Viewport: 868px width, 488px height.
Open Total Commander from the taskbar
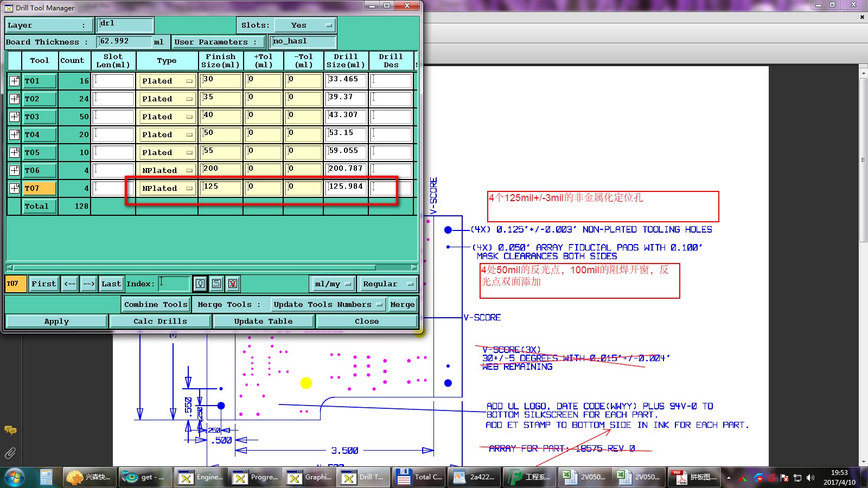pyautogui.click(x=419, y=477)
